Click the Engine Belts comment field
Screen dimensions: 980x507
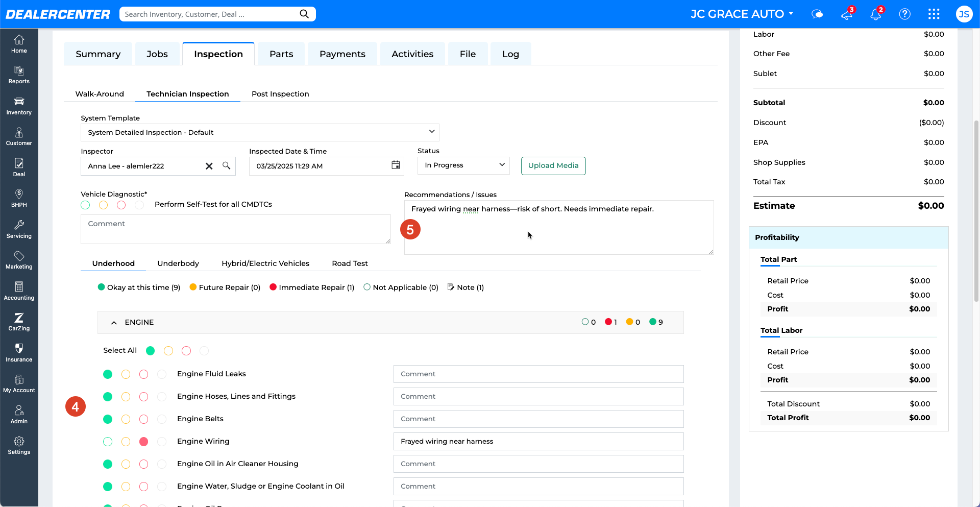(x=538, y=419)
